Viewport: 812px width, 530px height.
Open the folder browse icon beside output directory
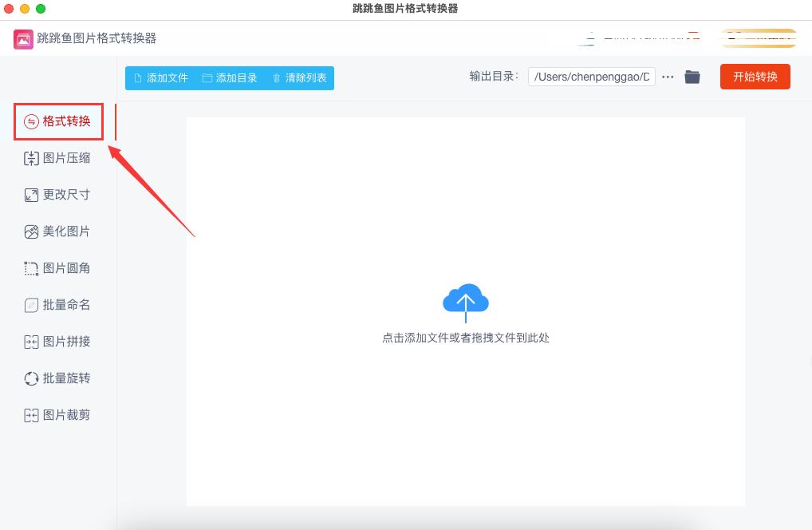[692, 77]
